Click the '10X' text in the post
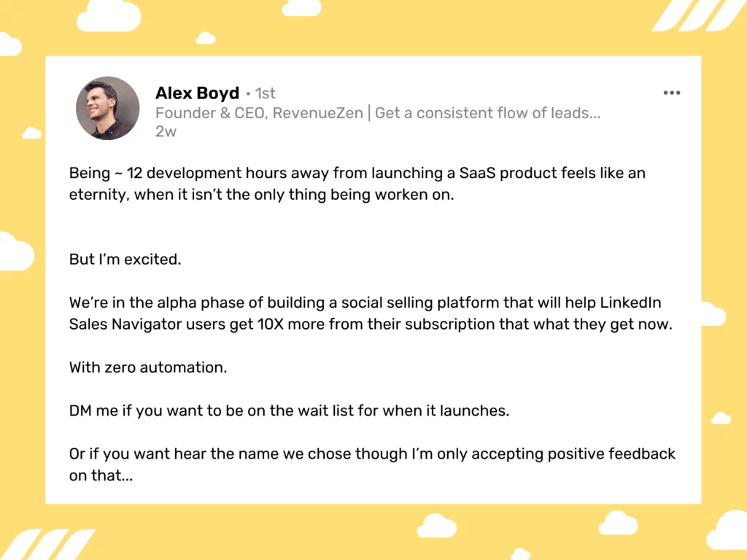The height and width of the screenshot is (560, 747). [271, 324]
